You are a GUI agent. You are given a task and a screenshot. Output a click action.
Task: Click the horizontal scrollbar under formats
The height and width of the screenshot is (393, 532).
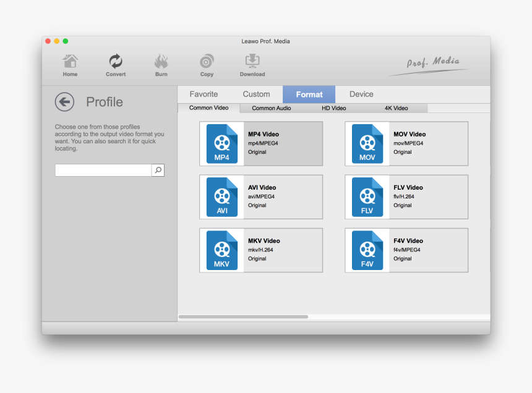243,317
